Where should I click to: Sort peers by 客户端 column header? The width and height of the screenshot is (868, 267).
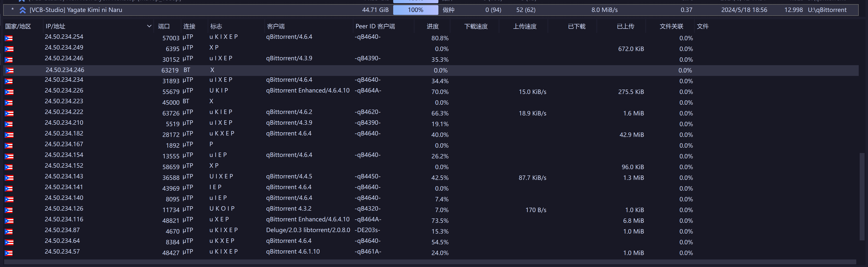point(276,26)
